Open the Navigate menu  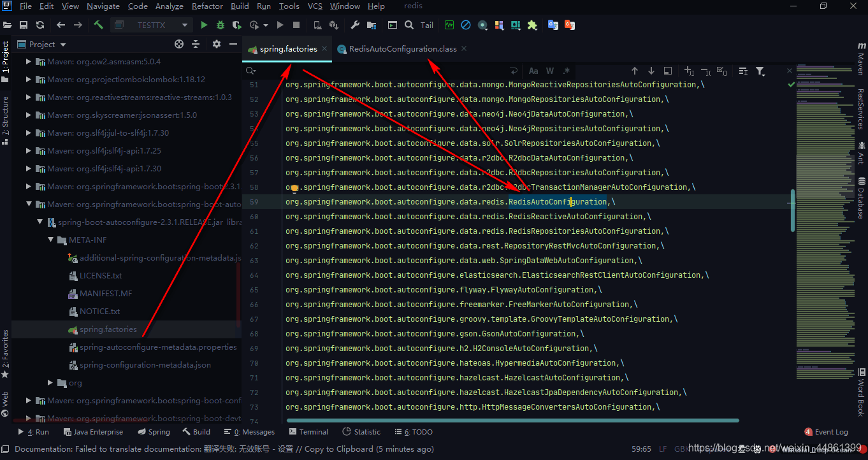point(103,6)
